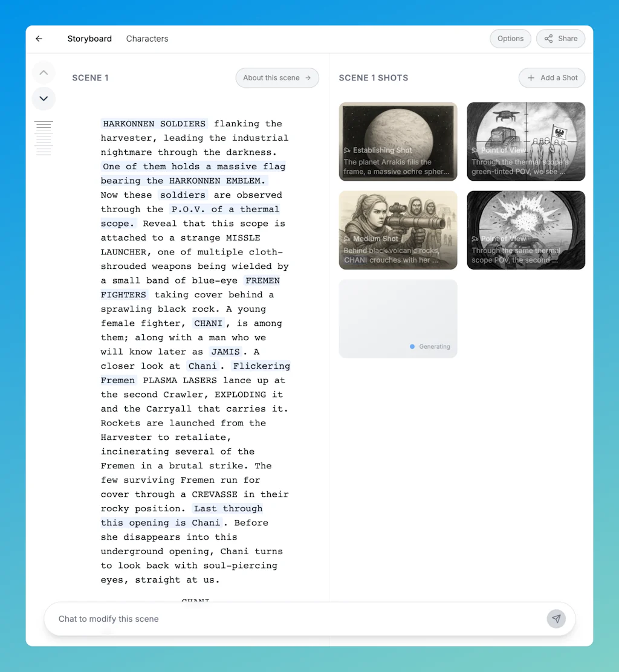Click the SCENE 1 SHOTS heading
Image resolution: width=619 pixels, height=672 pixels.
pyautogui.click(x=374, y=78)
